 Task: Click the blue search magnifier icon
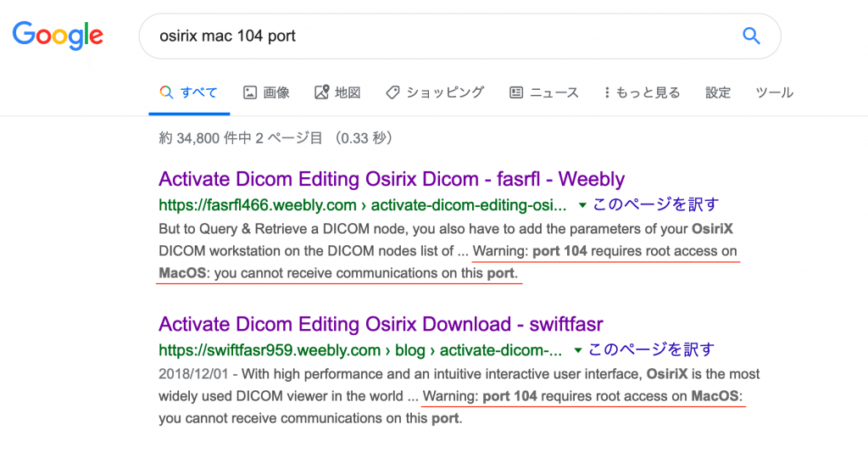tap(751, 36)
